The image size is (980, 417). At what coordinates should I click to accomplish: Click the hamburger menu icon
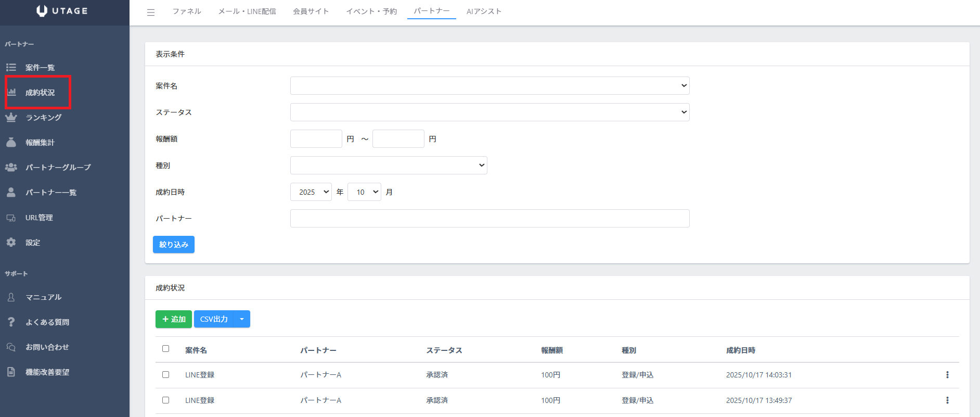tap(151, 12)
